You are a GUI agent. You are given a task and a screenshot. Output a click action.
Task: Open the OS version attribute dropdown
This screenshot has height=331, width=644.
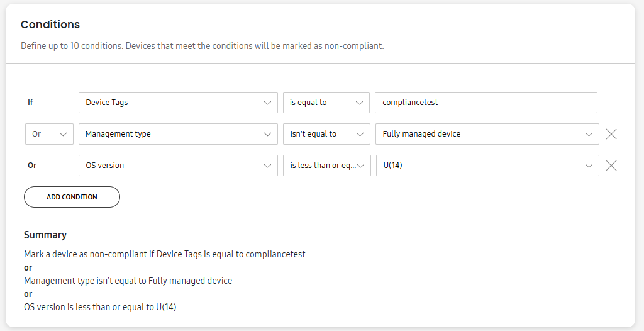(x=178, y=165)
